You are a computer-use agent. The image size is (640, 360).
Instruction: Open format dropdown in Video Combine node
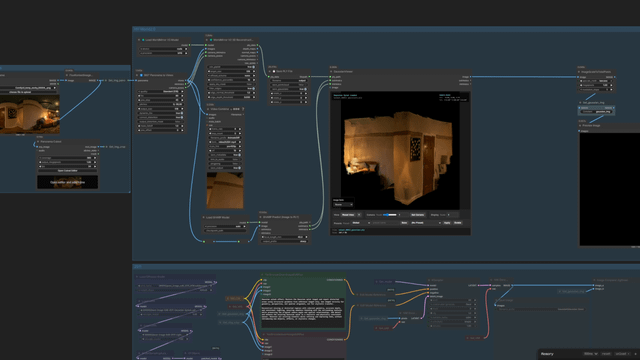(225, 142)
